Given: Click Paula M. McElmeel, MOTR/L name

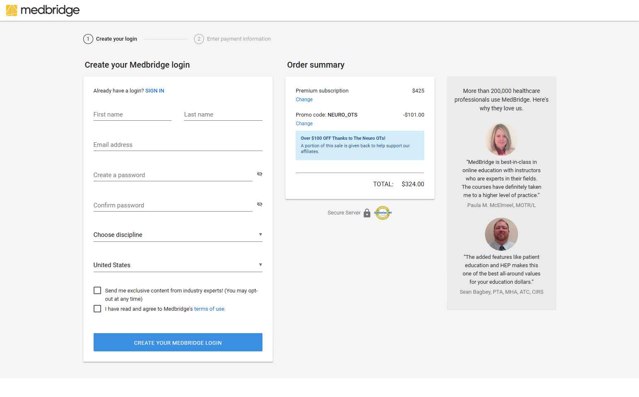Looking at the screenshot, I should [501, 205].
